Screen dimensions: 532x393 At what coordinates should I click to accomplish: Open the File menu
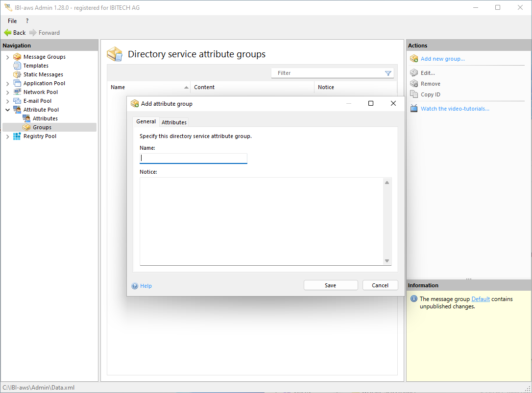[x=12, y=21]
